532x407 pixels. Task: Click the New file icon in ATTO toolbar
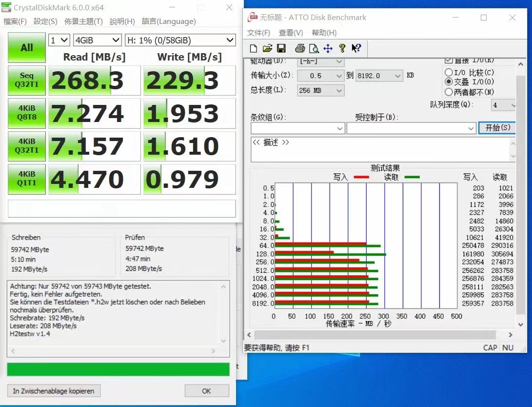[x=253, y=48]
